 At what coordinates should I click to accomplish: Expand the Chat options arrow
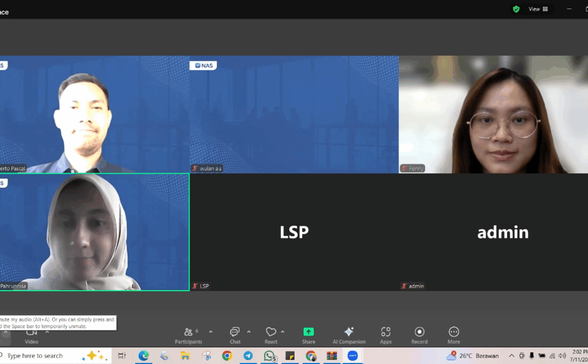tap(249, 332)
